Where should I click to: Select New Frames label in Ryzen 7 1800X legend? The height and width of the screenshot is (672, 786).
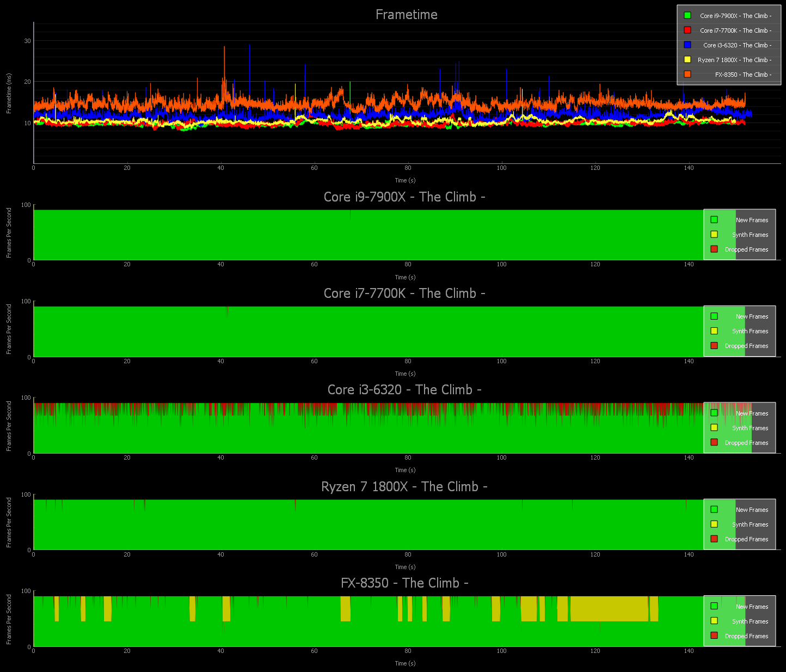click(752, 510)
